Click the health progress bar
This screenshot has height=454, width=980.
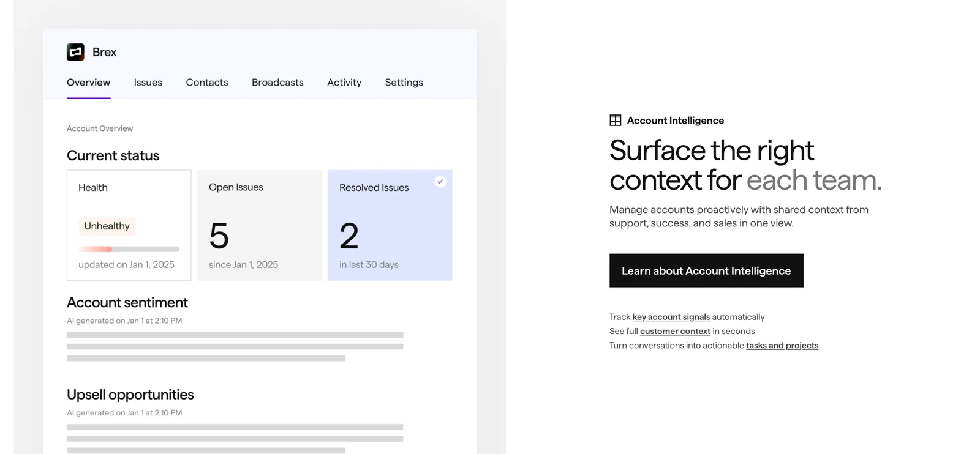pos(129,249)
